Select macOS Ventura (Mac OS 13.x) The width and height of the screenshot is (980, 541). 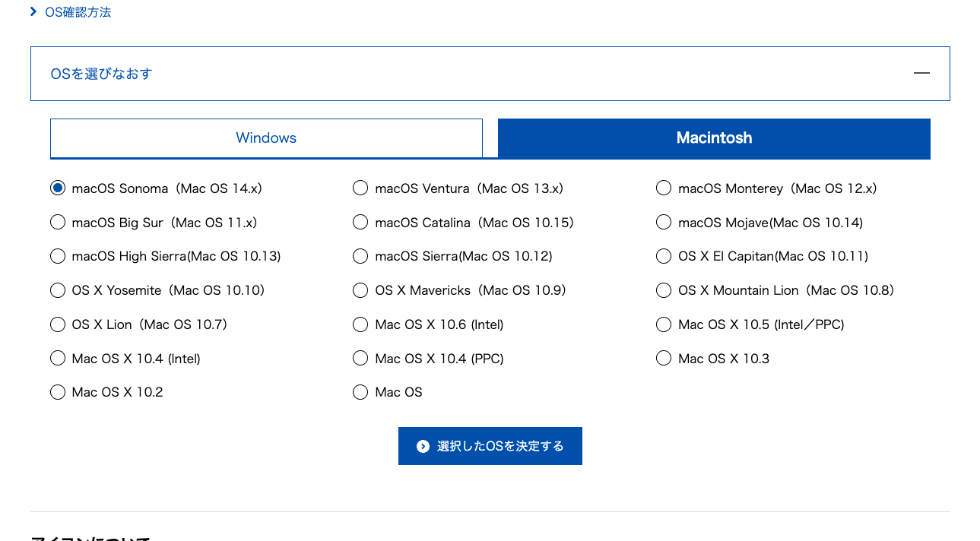pyautogui.click(x=360, y=188)
